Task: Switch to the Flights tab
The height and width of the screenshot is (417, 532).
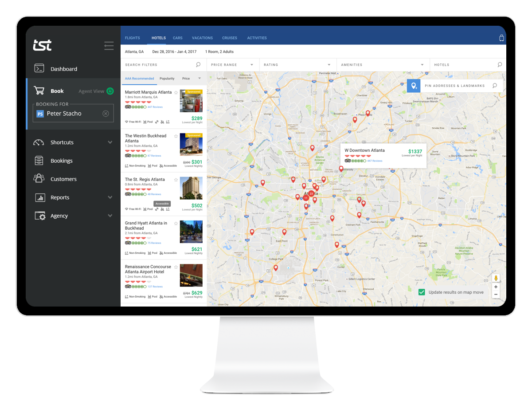Action: (x=133, y=38)
